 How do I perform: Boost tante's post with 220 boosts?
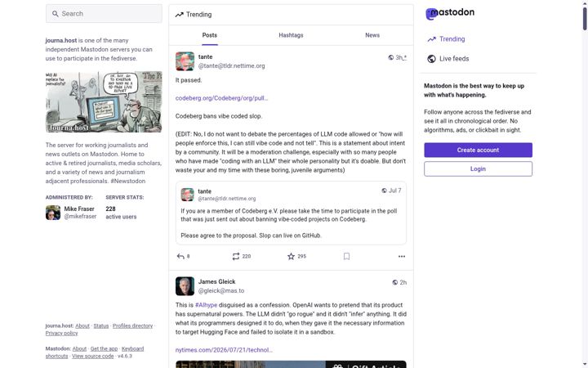tap(241, 257)
